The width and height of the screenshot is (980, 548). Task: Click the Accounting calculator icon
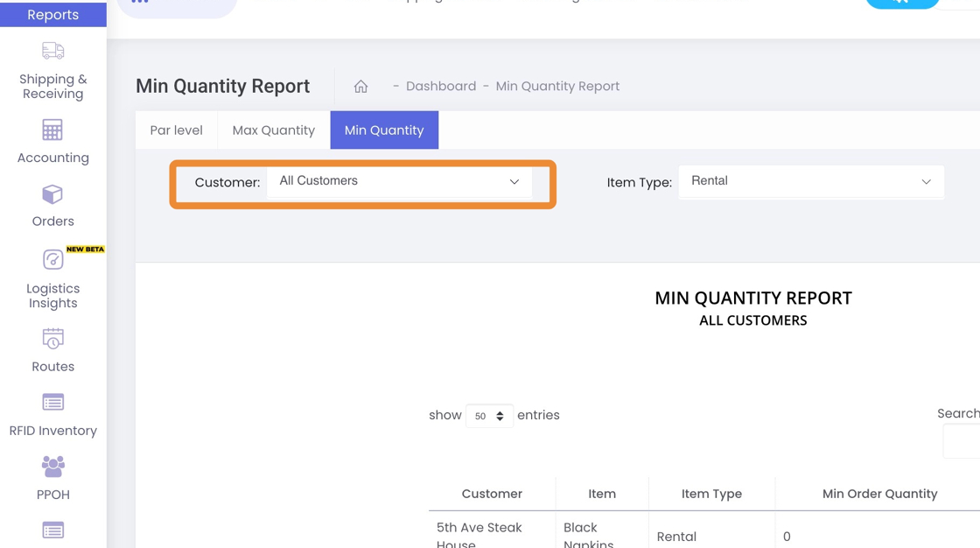[52, 130]
